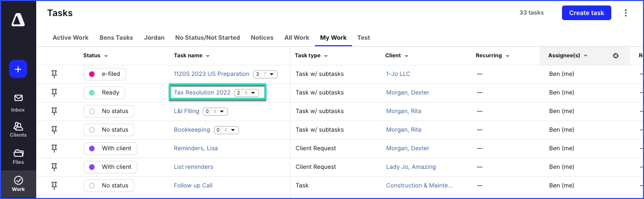Open client Lady Jo, Amazing
The image size is (644, 199).
(411, 167)
